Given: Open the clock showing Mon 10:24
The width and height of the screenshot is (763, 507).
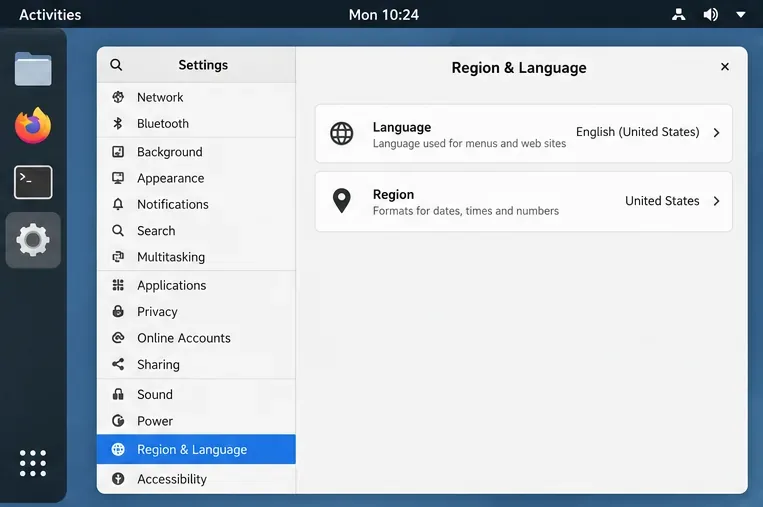Looking at the screenshot, I should (x=383, y=15).
